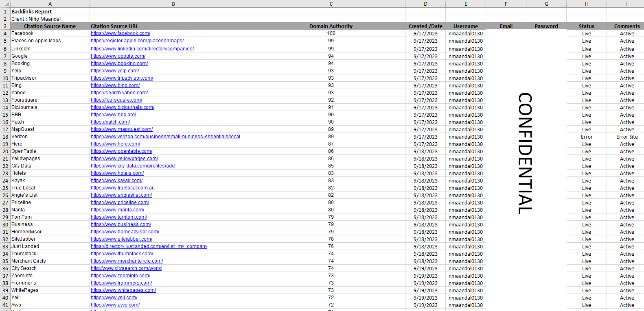Screen dimensions: 644x311
Task: Open the directory.justlanded.com list_my_company link
Action: coord(149,246)
